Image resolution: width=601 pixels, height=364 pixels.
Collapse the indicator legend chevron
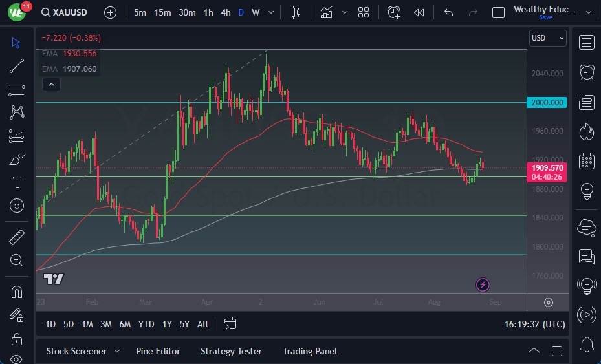click(50, 84)
